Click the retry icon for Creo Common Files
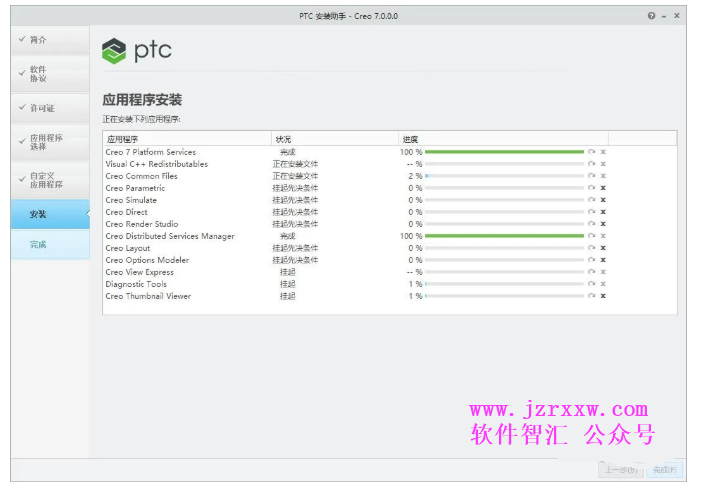Screen dimensions: 704x489 point(592,176)
